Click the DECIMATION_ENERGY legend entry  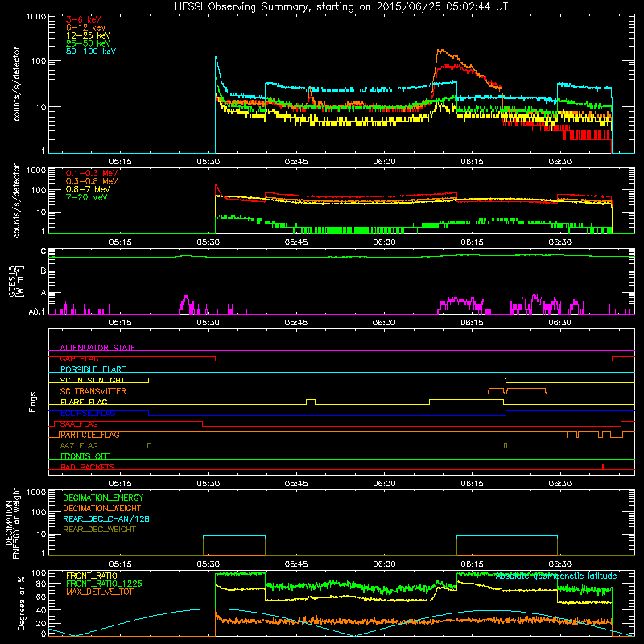point(103,497)
